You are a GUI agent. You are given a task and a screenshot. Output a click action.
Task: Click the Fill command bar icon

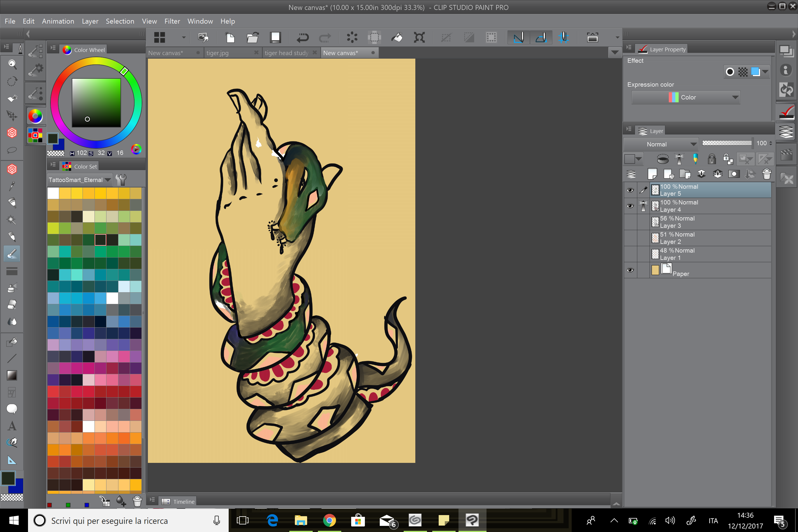click(397, 37)
